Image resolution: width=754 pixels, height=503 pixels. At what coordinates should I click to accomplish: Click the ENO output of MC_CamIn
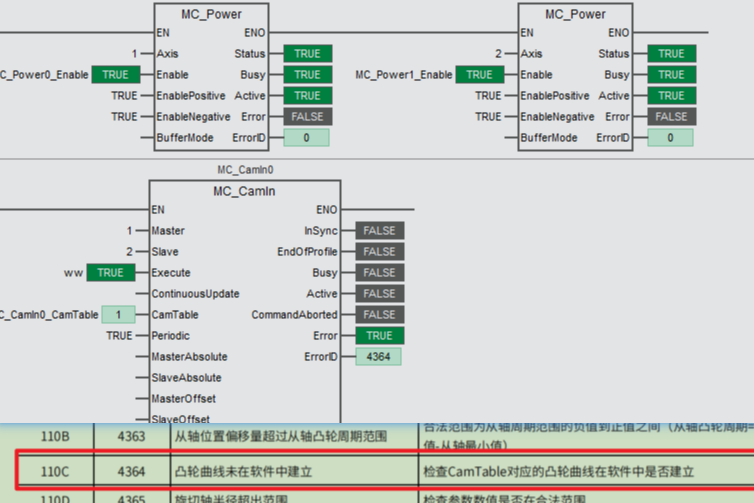coord(327,210)
